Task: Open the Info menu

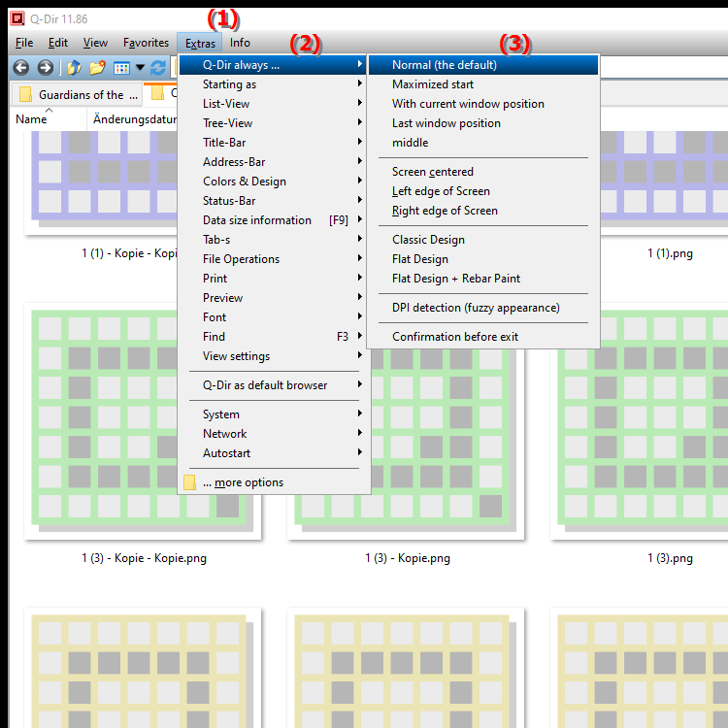Action: click(x=240, y=43)
